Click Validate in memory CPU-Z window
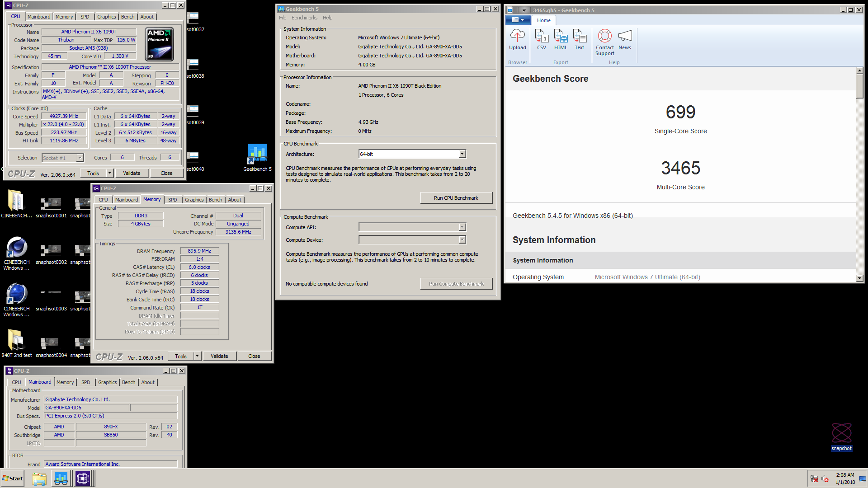This screenshot has height=488, width=868. pyautogui.click(x=219, y=356)
